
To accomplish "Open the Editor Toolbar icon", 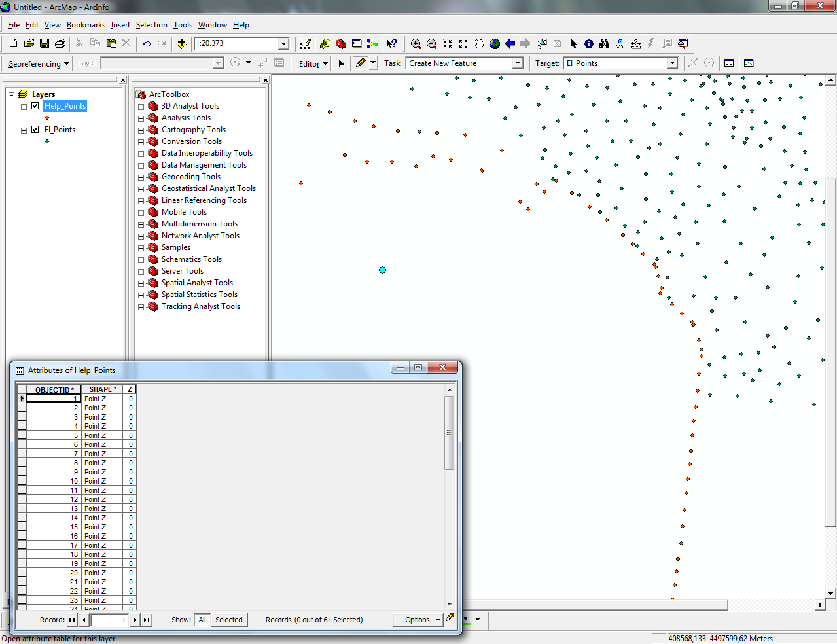I will [305, 44].
